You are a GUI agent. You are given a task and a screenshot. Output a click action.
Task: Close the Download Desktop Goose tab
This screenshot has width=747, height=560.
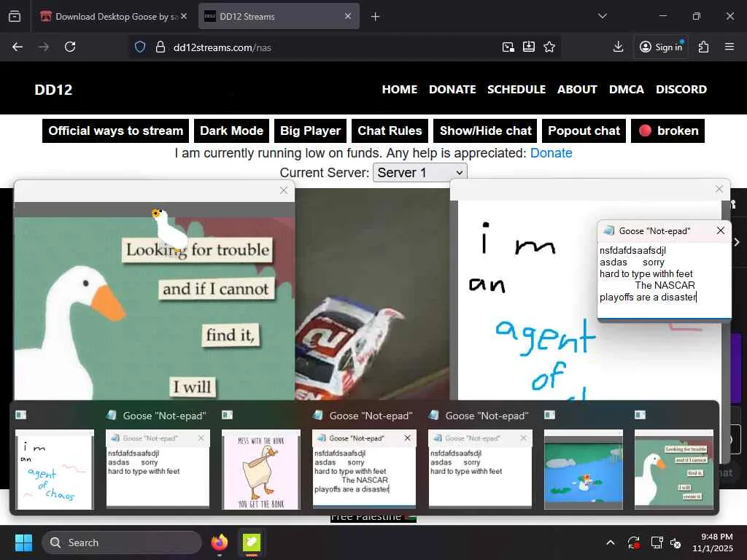point(184,16)
